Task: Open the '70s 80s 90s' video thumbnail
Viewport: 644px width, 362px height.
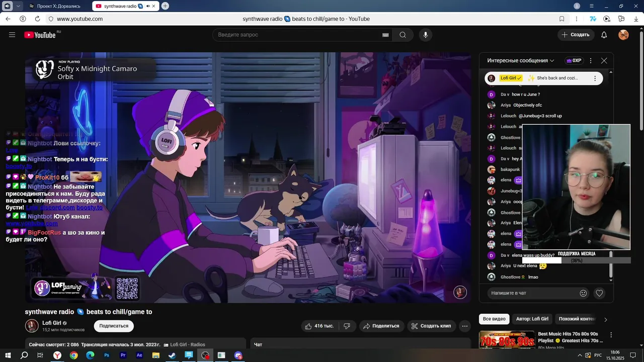Action: click(x=507, y=340)
